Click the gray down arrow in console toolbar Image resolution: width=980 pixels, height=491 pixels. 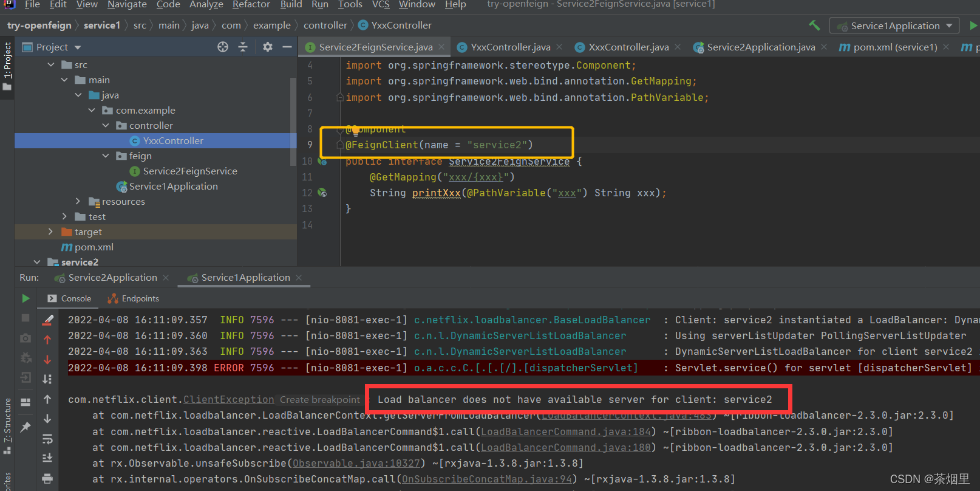47,419
